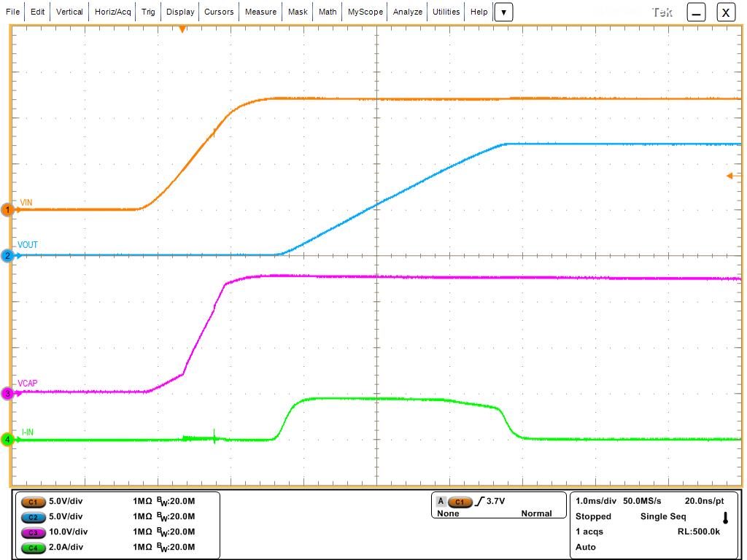
Task: Click the orange trigger position marker at top
Action: (x=182, y=29)
